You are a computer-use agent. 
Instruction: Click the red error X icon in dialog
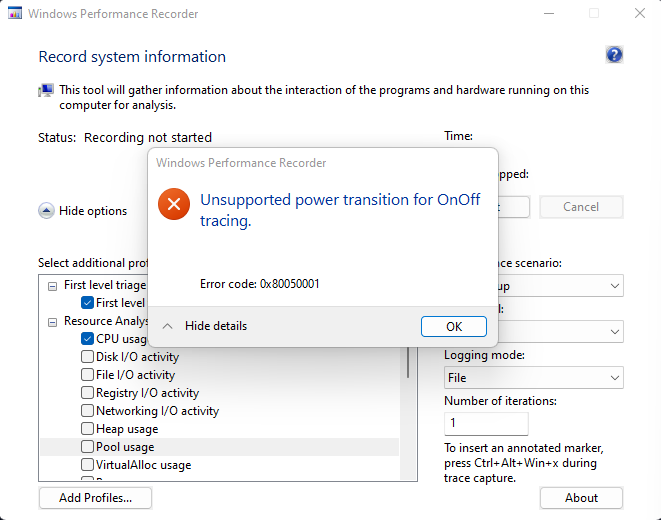[x=174, y=204]
